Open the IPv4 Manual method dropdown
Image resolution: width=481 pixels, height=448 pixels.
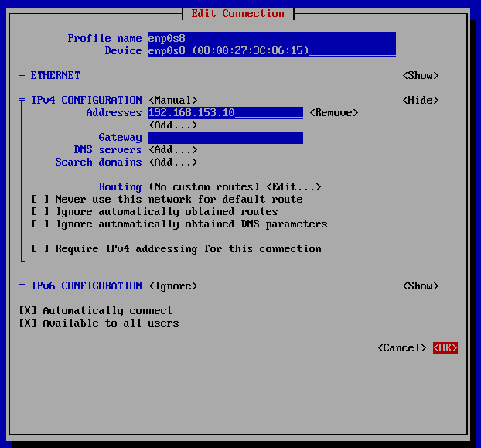(173, 101)
